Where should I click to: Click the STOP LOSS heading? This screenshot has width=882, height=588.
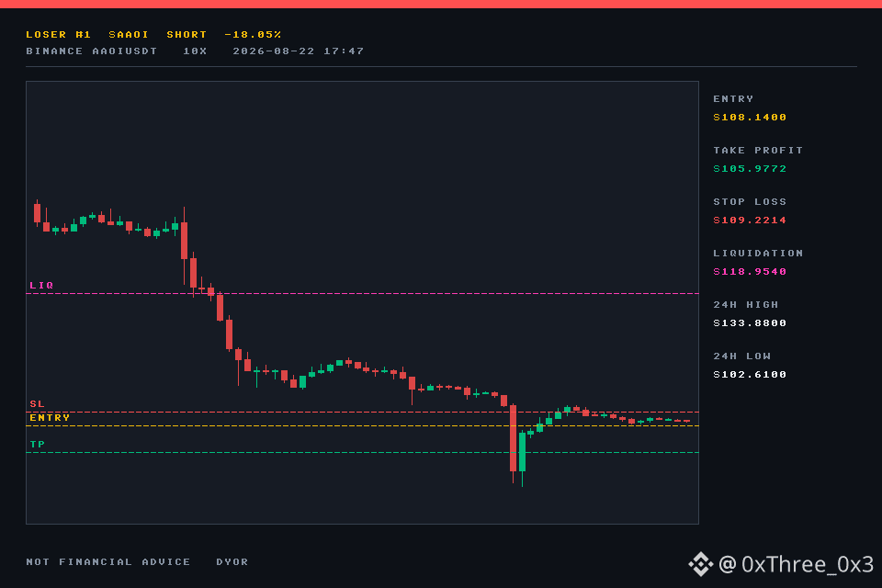pyautogui.click(x=750, y=202)
